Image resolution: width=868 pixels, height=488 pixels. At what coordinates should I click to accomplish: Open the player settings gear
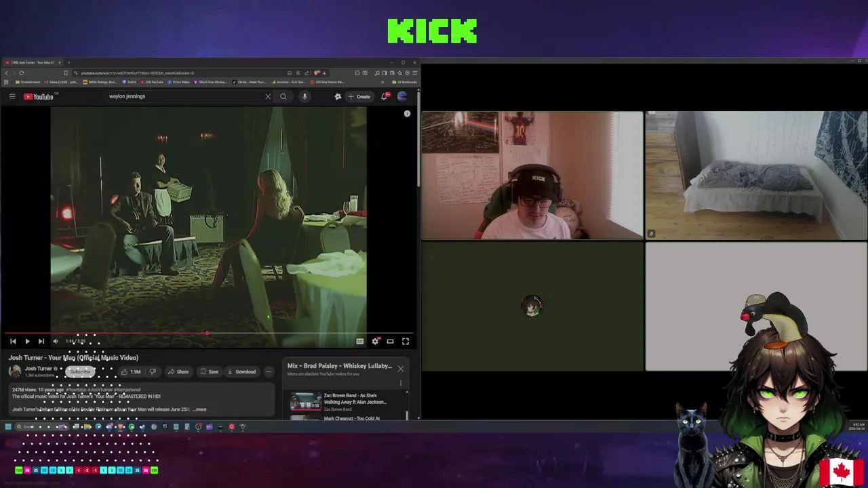coord(375,342)
